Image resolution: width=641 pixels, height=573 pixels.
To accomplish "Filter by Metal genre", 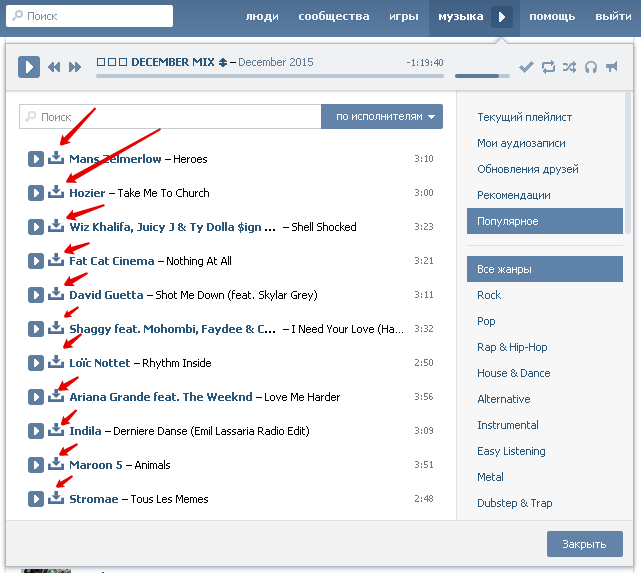I will [490, 477].
